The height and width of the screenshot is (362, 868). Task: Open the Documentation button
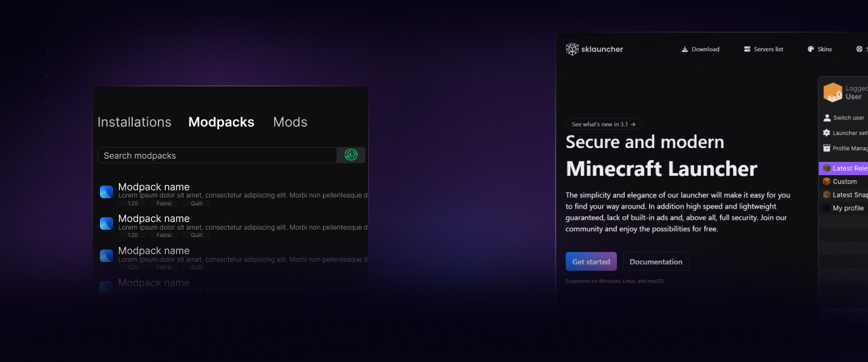(x=656, y=262)
